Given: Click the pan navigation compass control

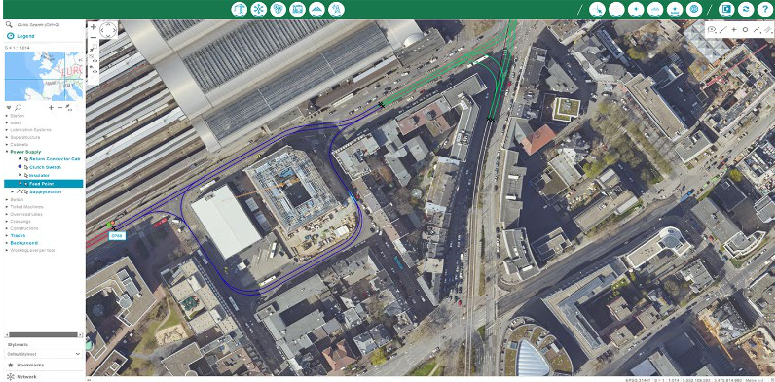Looking at the screenshot, I should click(x=108, y=30).
